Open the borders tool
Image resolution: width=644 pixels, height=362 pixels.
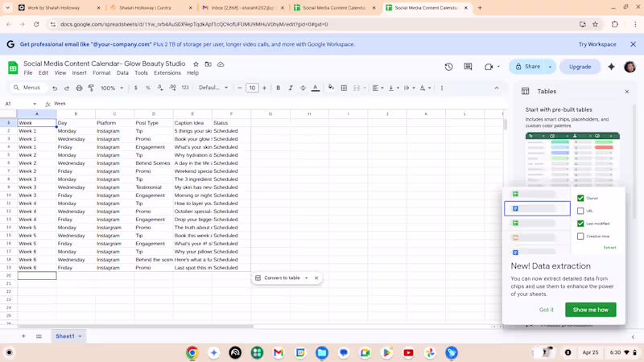(x=344, y=88)
